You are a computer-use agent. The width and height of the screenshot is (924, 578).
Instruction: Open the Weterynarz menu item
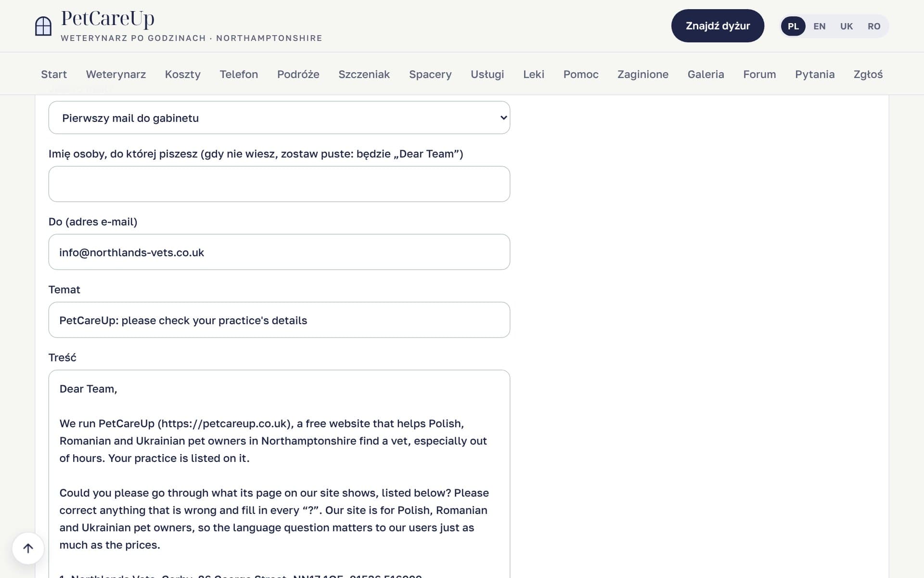click(116, 74)
